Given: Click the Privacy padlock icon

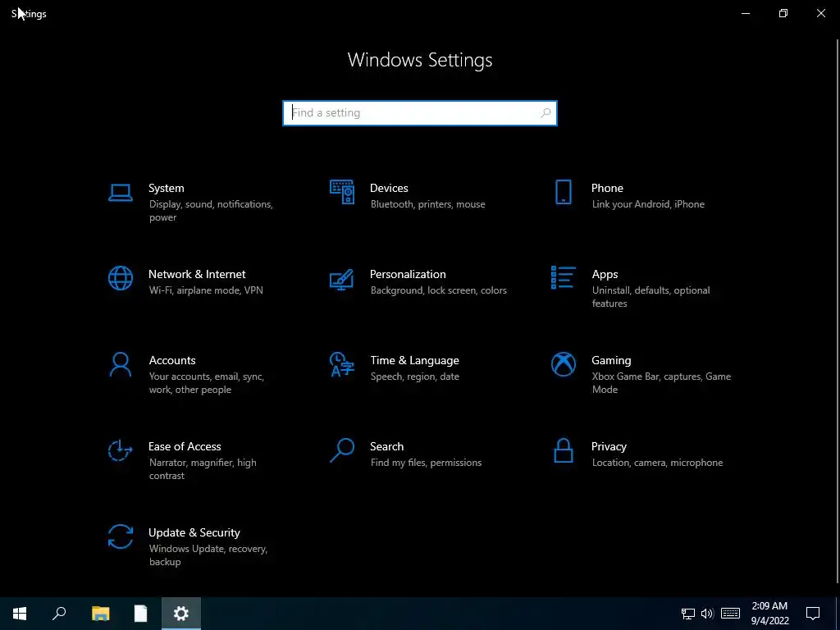Looking at the screenshot, I should tap(563, 450).
